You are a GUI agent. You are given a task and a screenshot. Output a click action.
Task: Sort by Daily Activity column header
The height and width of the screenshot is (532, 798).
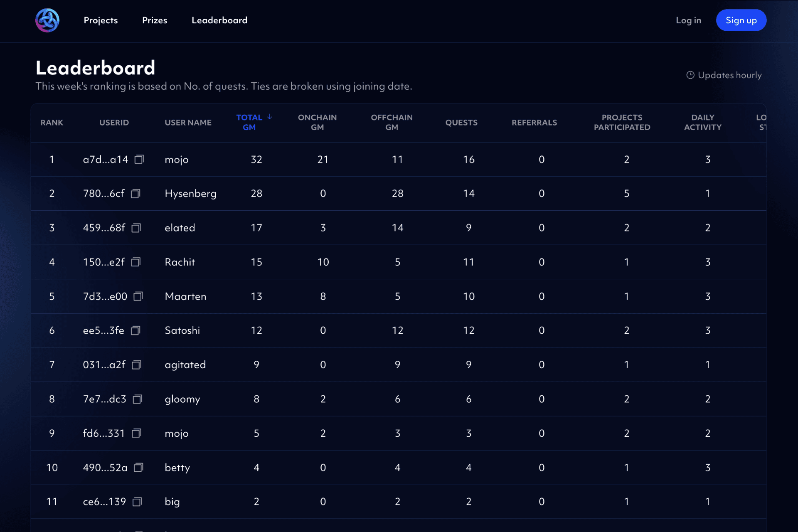(x=703, y=122)
